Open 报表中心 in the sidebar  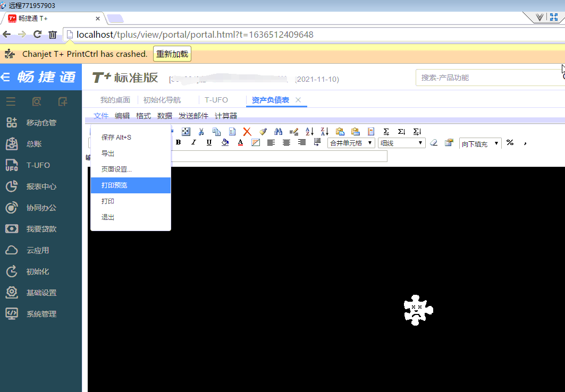click(x=41, y=186)
